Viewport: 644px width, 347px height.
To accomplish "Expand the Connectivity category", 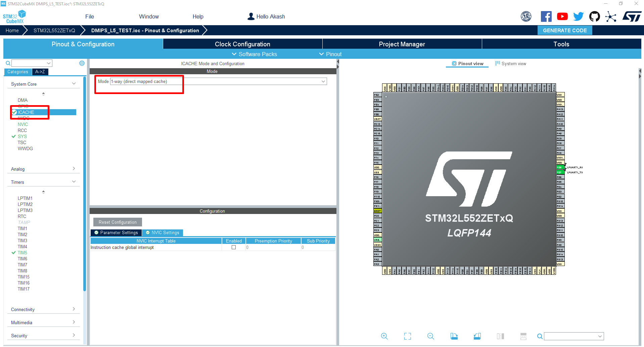I will [x=74, y=309].
